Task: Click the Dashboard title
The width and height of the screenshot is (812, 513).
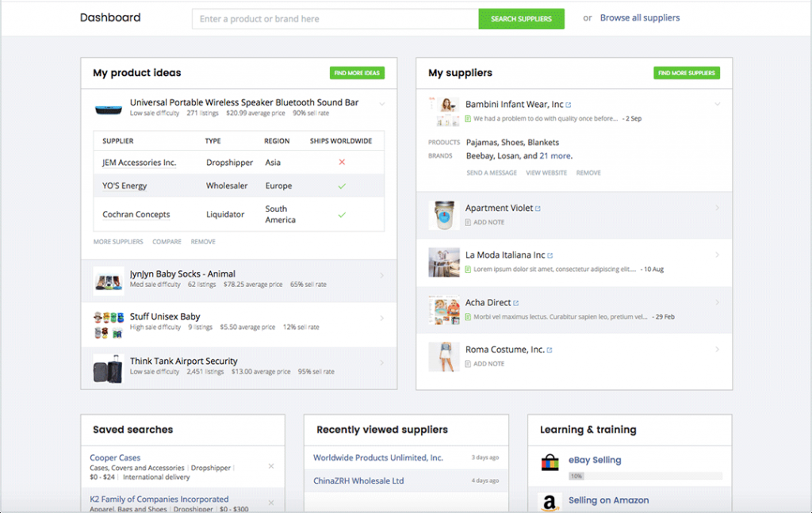Action: [110, 17]
